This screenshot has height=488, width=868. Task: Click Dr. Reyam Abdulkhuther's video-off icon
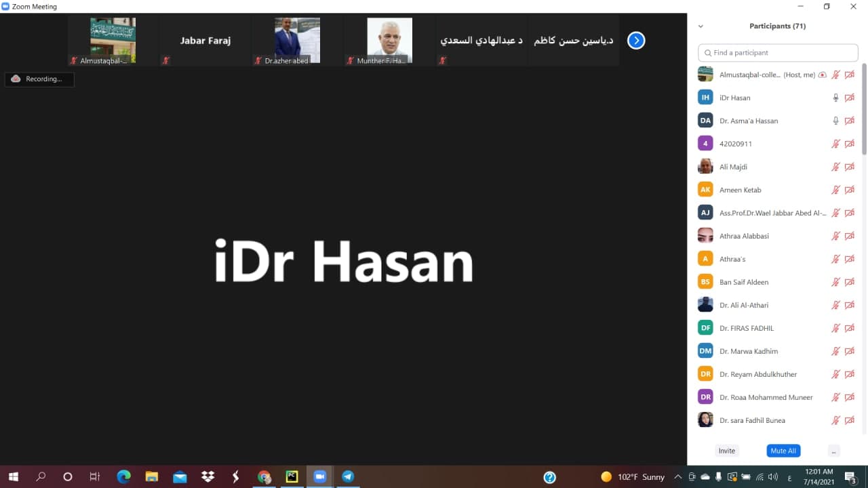tap(849, 374)
